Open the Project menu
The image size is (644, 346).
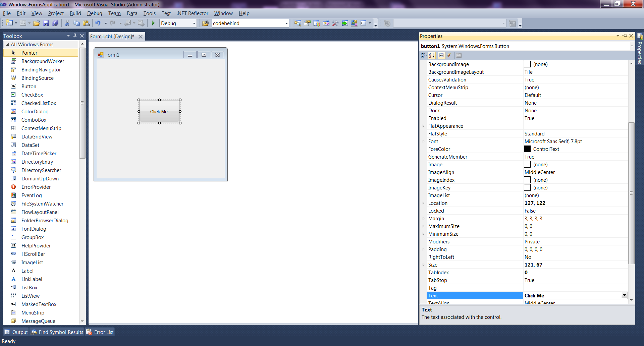point(56,13)
